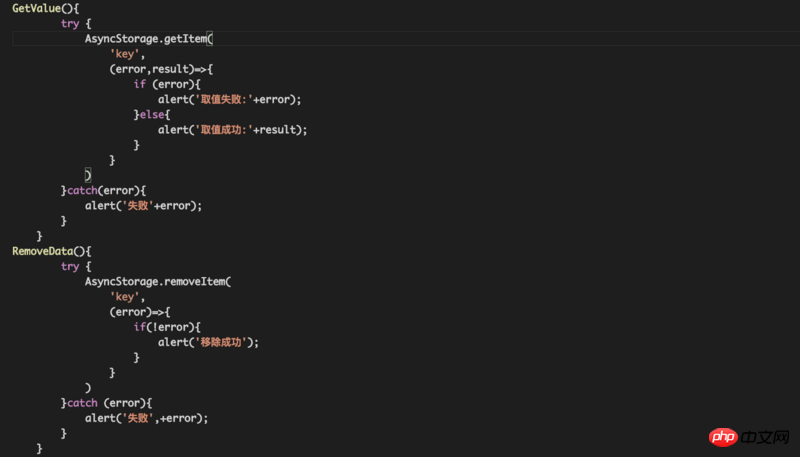Screen dimensions: 800x457
Task: Click the AsyncStorage.getItem call
Action: (x=148, y=38)
